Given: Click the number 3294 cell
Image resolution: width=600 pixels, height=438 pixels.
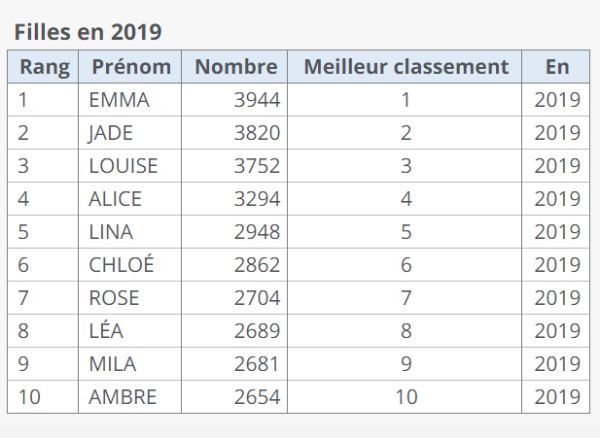Looking at the screenshot, I should point(257,199).
